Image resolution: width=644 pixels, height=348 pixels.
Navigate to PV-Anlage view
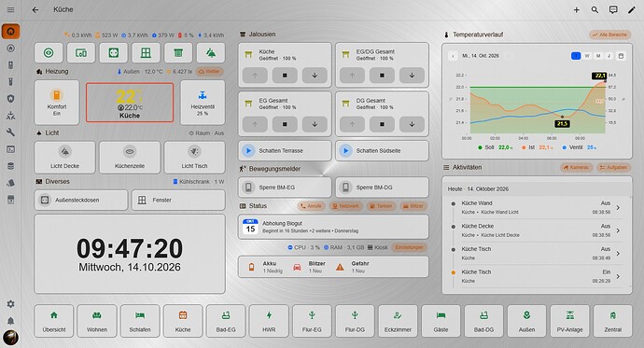click(x=569, y=321)
